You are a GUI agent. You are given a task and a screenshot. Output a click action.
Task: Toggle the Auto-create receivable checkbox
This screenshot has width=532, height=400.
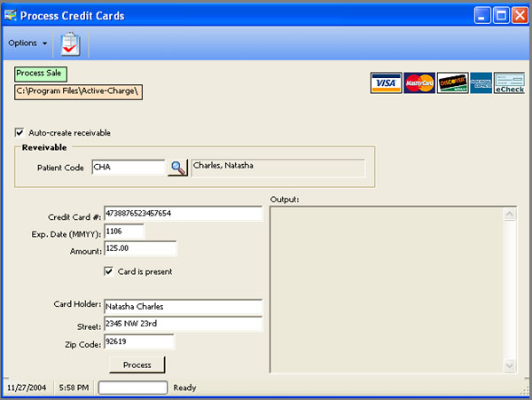(20, 133)
